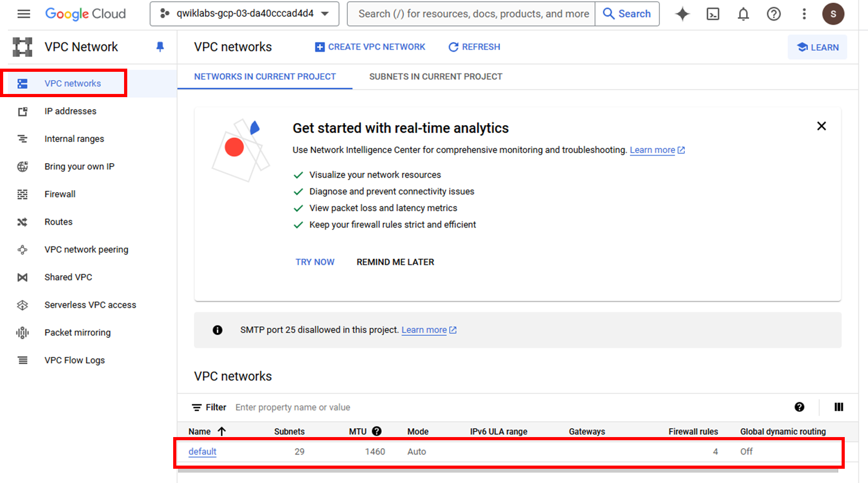
Task: Open the three-dot settings menu
Action: (x=804, y=14)
